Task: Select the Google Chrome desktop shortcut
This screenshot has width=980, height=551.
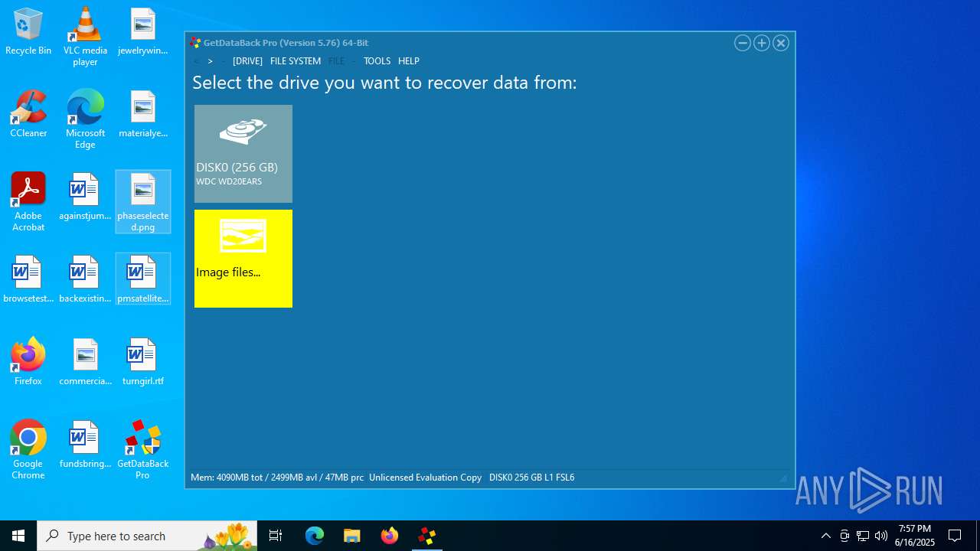Action: pyautogui.click(x=28, y=450)
